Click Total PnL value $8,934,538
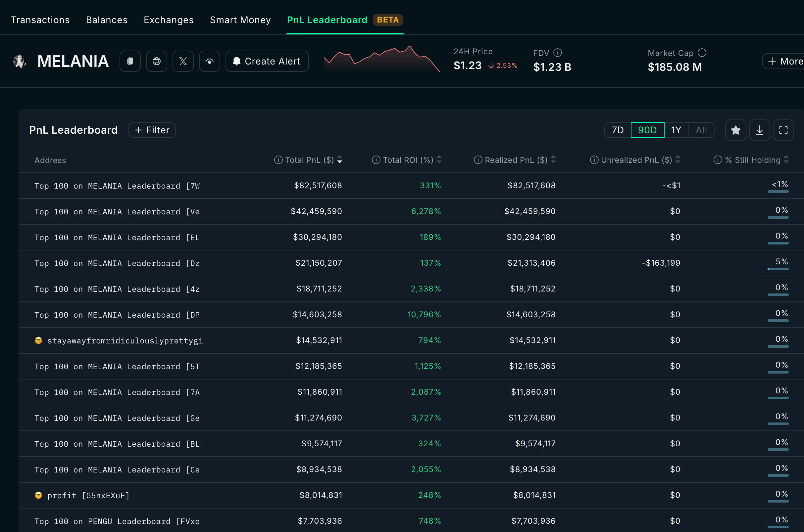This screenshot has height=532, width=804. pos(319,469)
